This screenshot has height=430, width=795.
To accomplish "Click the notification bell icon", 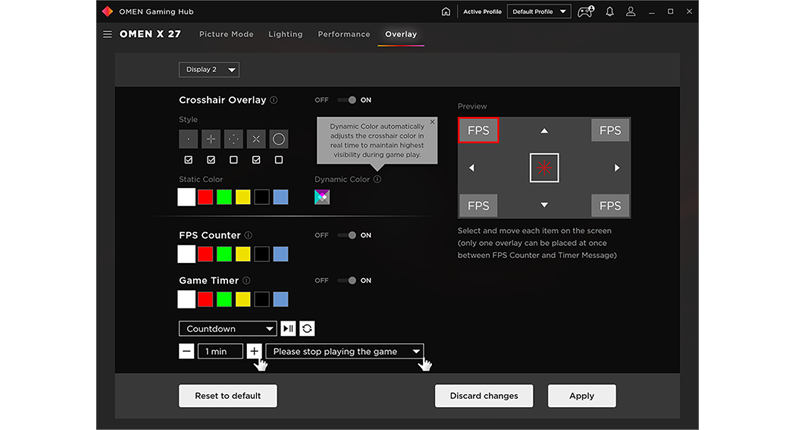I will pyautogui.click(x=610, y=12).
